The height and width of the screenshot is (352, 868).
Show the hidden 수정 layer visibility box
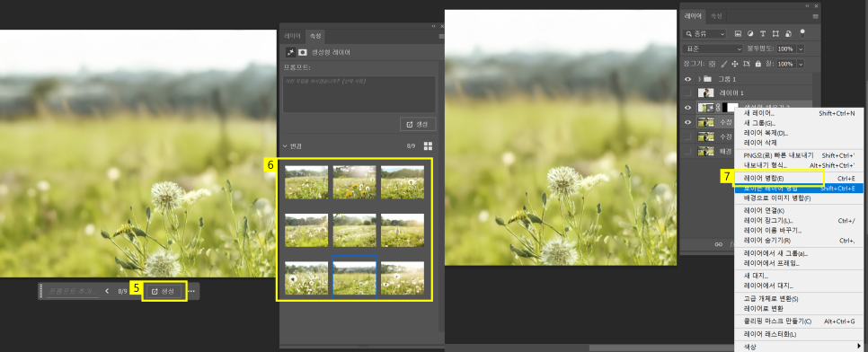(x=688, y=136)
